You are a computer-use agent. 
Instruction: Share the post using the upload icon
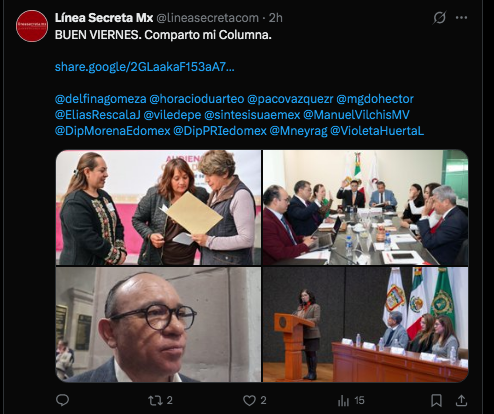[x=461, y=400]
